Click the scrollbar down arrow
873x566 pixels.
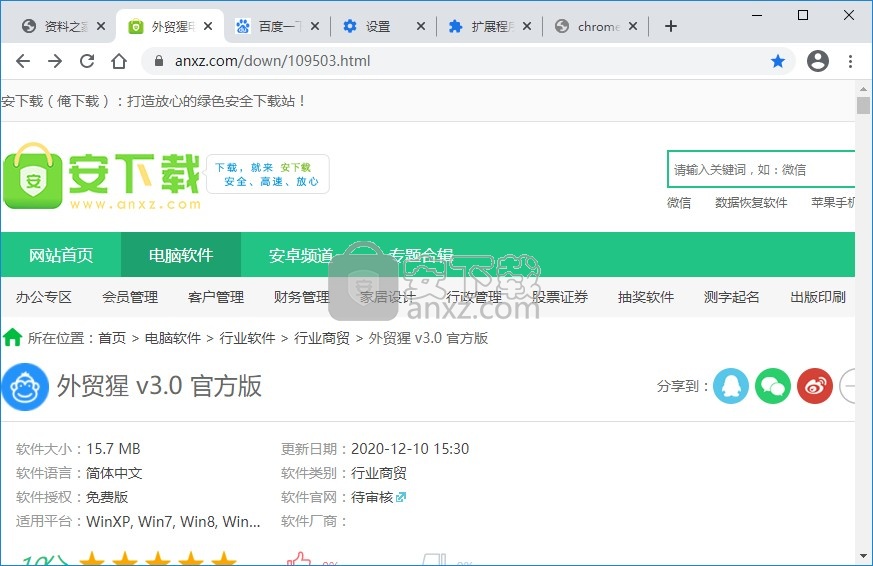coord(863,555)
